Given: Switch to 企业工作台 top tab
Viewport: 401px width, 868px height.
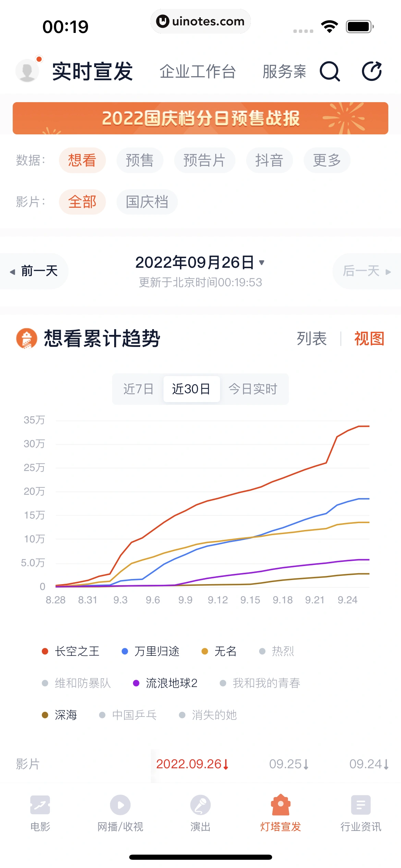Looking at the screenshot, I should pyautogui.click(x=198, y=72).
